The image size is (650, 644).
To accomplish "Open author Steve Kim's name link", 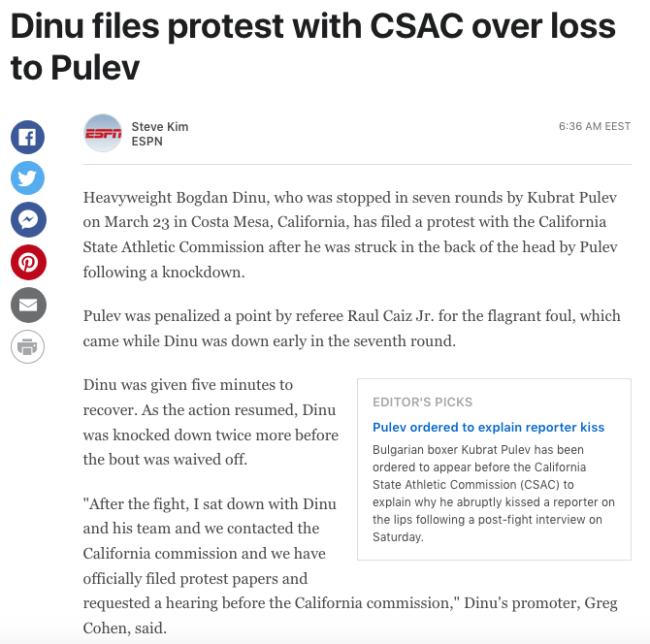I will 160,127.
